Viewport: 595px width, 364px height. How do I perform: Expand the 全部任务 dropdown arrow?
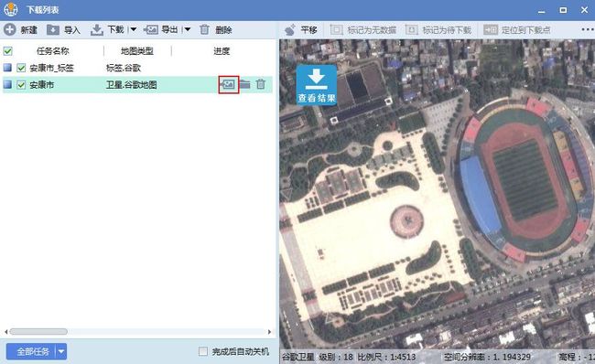[x=61, y=351]
